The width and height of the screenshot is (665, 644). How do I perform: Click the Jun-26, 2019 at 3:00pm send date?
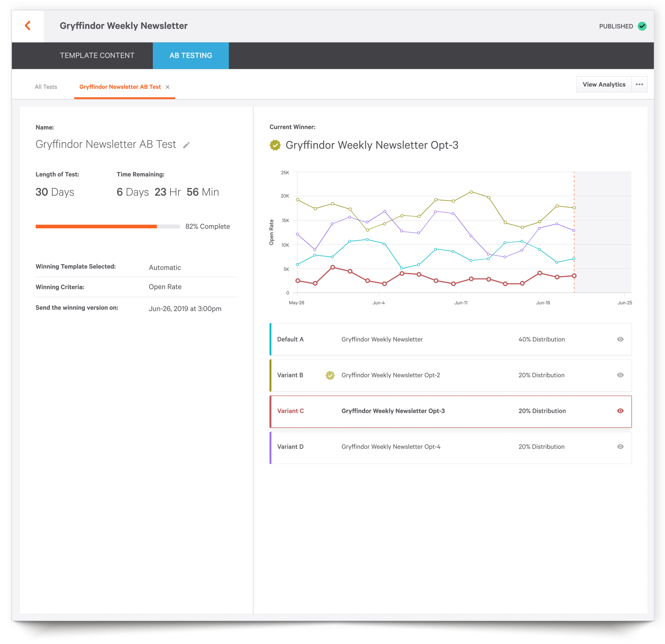click(185, 309)
